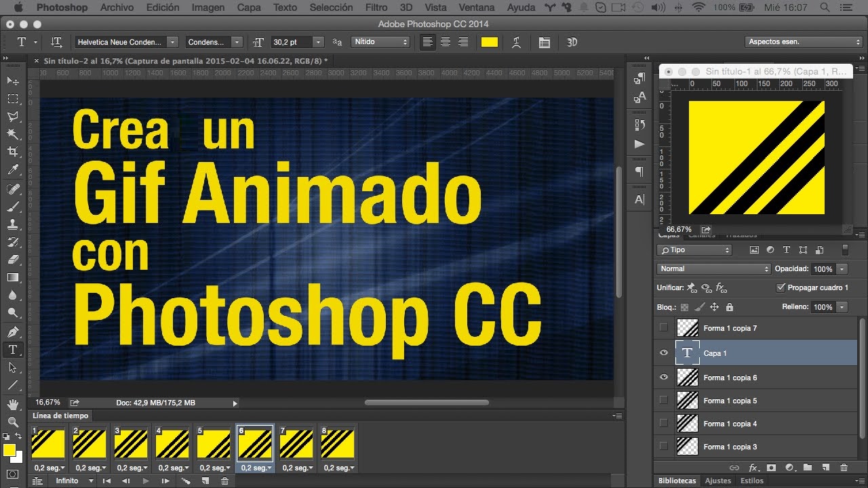Image resolution: width=868 pixels, height=488 pixels.
Task: Open the Filtro menu
Action: point(376,7)
